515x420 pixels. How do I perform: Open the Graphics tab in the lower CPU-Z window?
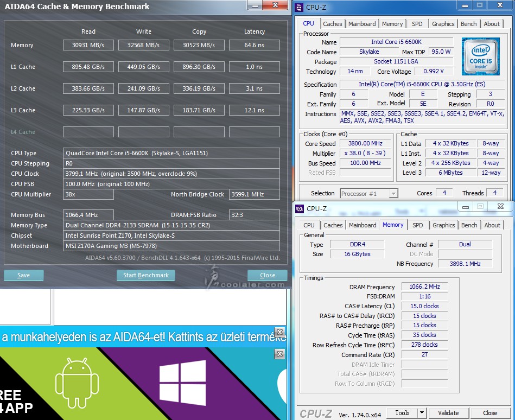444,225
